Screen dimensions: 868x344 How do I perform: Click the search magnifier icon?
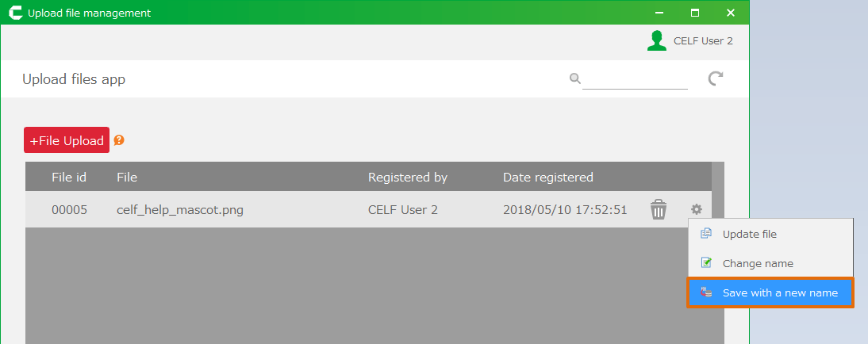[574, 78]
